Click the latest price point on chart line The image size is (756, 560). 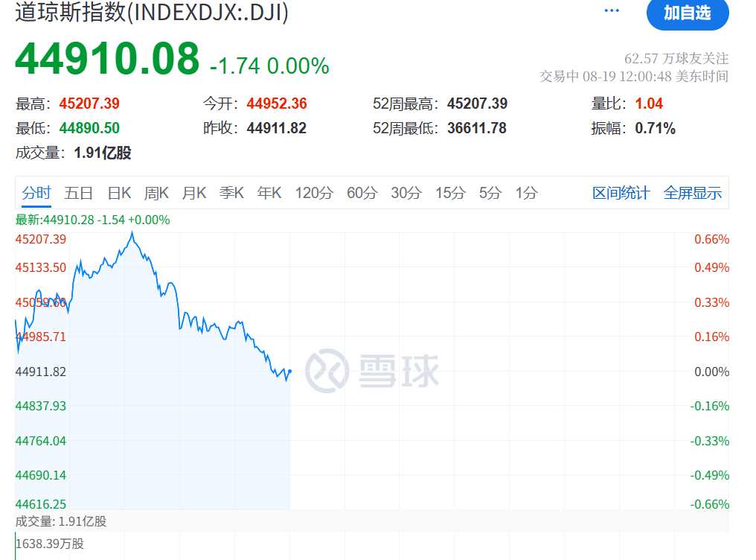(289, 371)
